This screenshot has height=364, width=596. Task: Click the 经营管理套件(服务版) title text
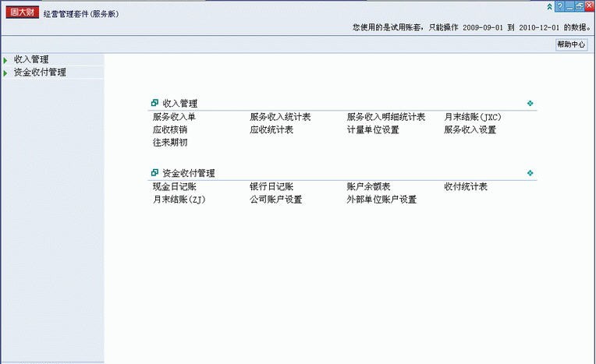(81, 14)
